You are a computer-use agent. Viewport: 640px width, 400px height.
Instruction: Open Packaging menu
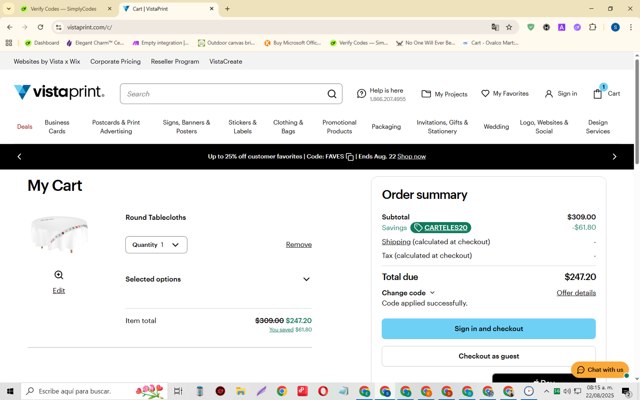pos(386,127)
